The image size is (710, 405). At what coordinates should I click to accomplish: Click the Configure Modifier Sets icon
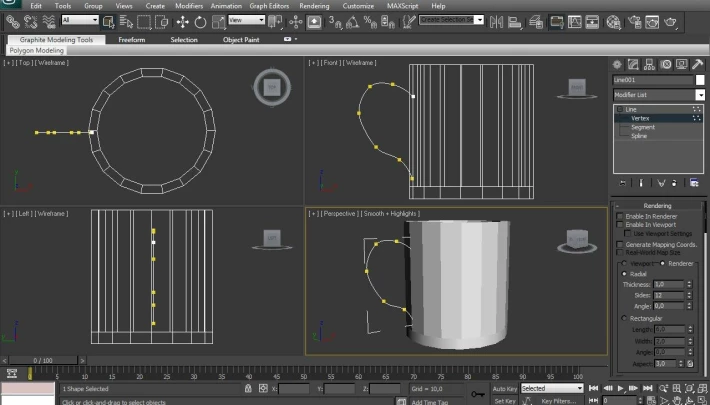[x=694, y=183]
